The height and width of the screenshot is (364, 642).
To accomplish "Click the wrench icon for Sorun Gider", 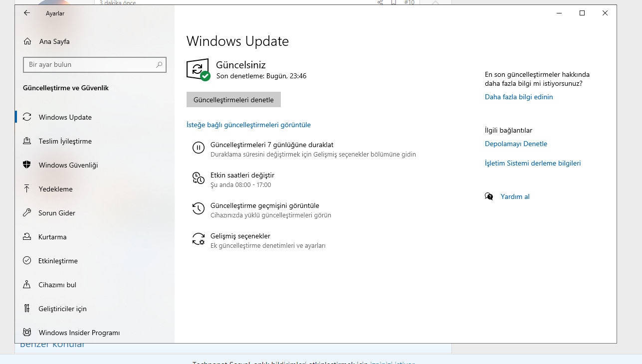I will [27, 213].
